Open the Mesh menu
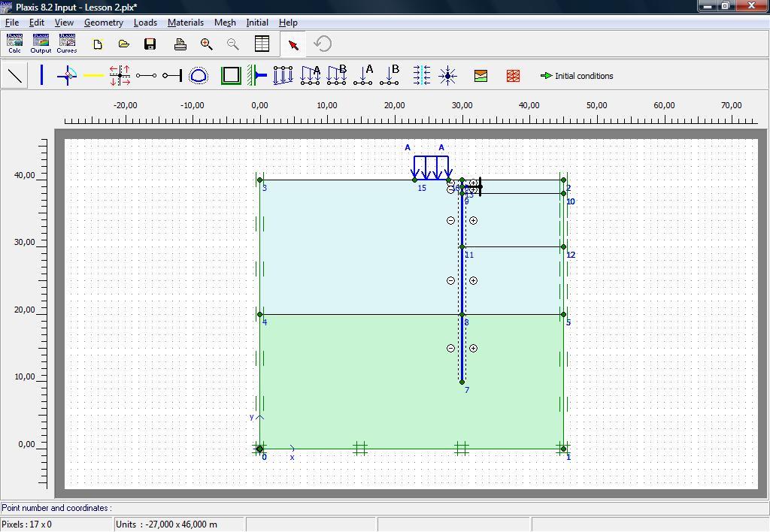Image resolution: width=770 pixels, height=532 pixels. pyautogui.click(x=225, y=23)
